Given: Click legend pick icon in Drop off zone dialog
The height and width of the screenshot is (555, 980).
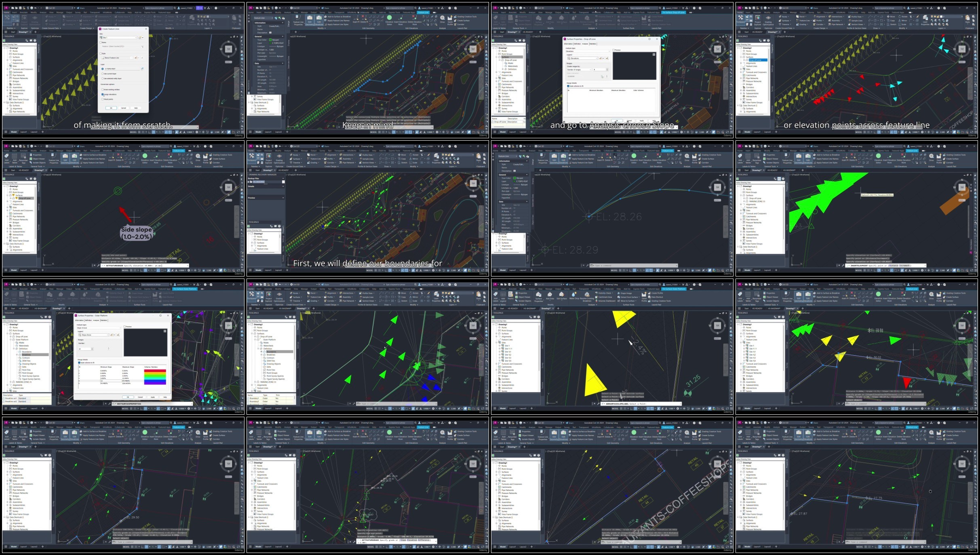Looking at the screenshot, I should [x=607, y=58].
